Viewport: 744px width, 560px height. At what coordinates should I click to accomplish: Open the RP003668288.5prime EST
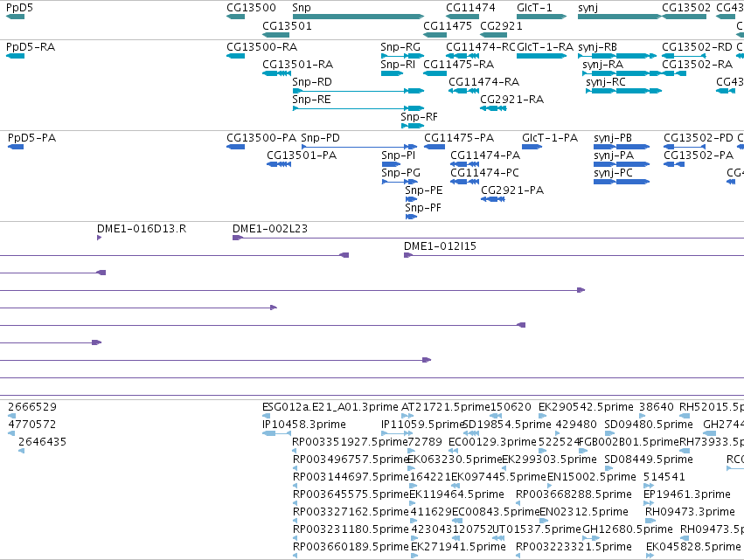(x=518, y=503)
